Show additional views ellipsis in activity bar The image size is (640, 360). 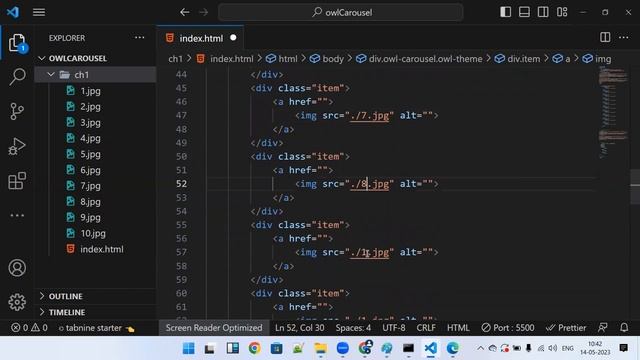click(17, 215)
